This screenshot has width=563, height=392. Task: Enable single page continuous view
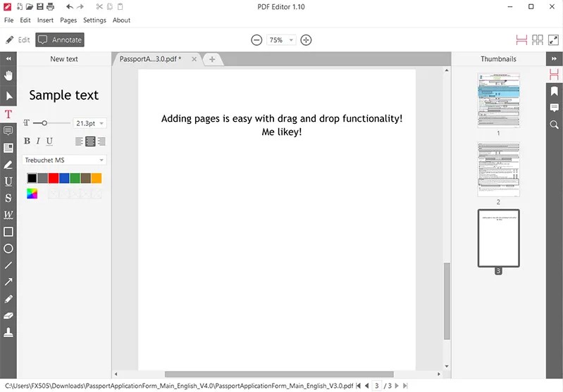click(x=521, y=40)
